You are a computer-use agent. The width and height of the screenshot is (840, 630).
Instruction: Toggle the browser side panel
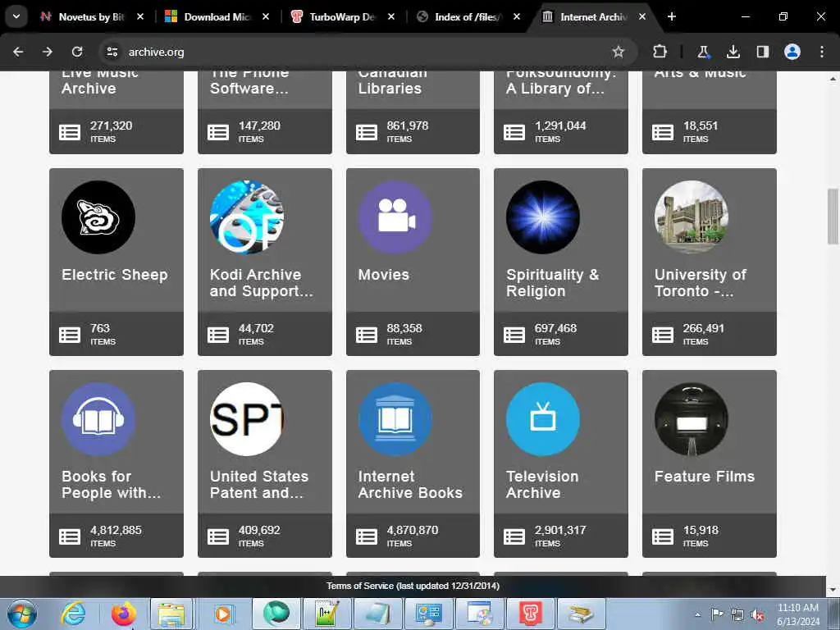click(x=763, y=52)
